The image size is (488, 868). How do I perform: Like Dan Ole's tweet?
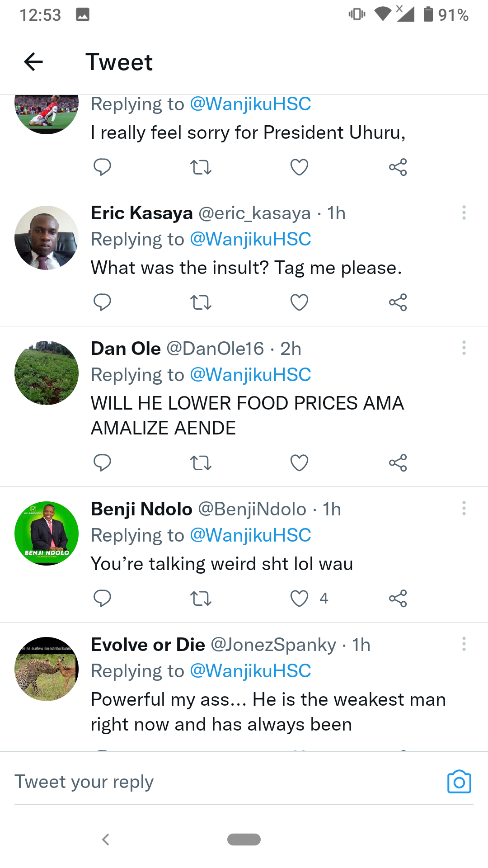click(x=299, y=463)
